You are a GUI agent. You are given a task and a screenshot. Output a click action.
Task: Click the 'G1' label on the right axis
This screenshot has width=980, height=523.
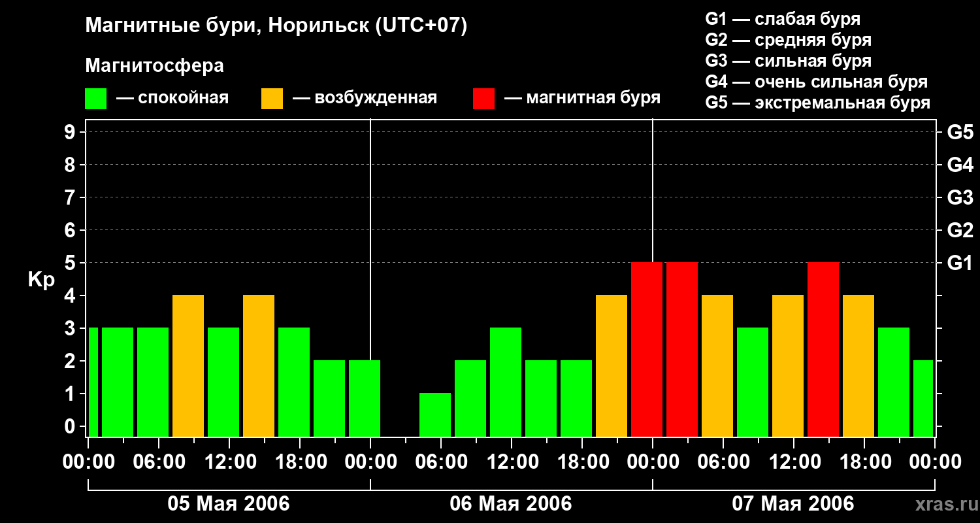tap(960, 263)
